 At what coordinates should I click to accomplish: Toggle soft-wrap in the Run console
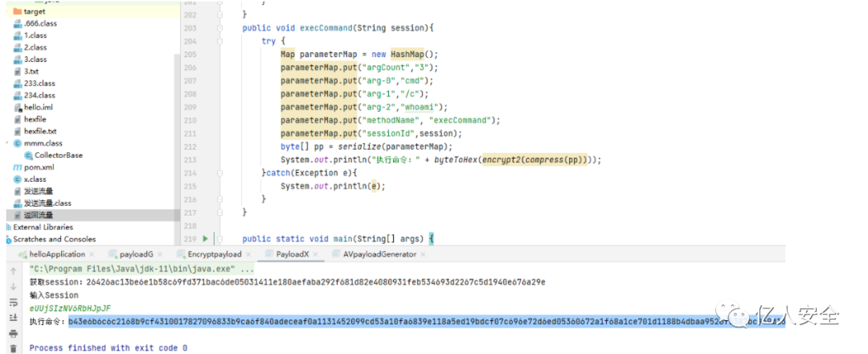14,303
